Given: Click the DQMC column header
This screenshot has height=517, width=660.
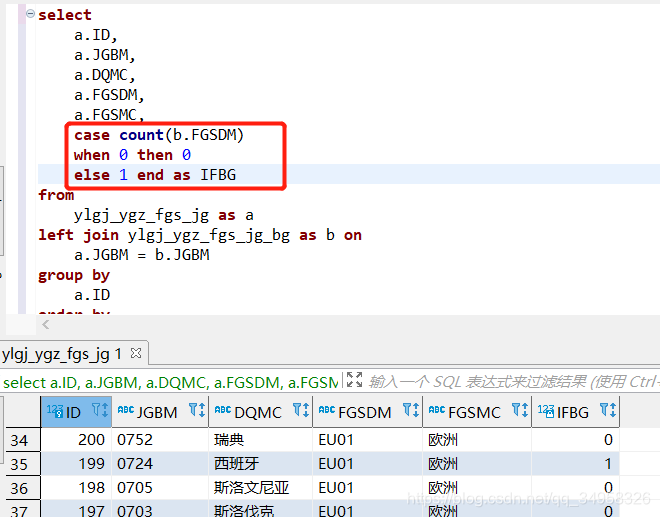Looking at the screenshot, I should 261,411.
